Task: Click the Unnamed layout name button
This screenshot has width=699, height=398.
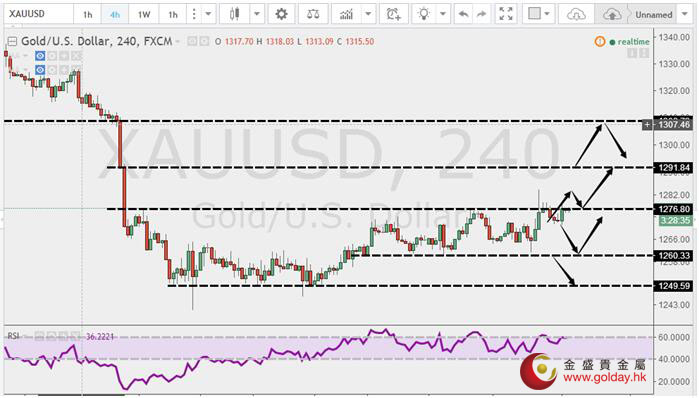Action: (654, 14)
